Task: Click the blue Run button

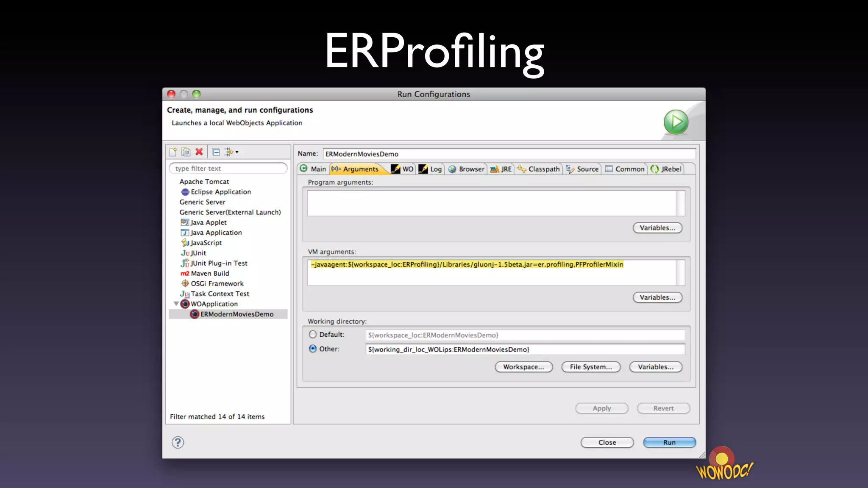Action: [669, 442]
